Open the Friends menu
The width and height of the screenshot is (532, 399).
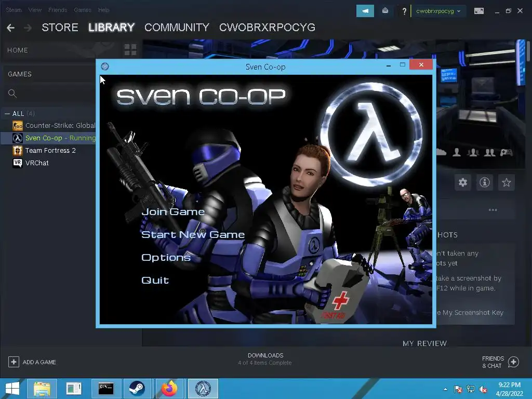tap(58, 10)
